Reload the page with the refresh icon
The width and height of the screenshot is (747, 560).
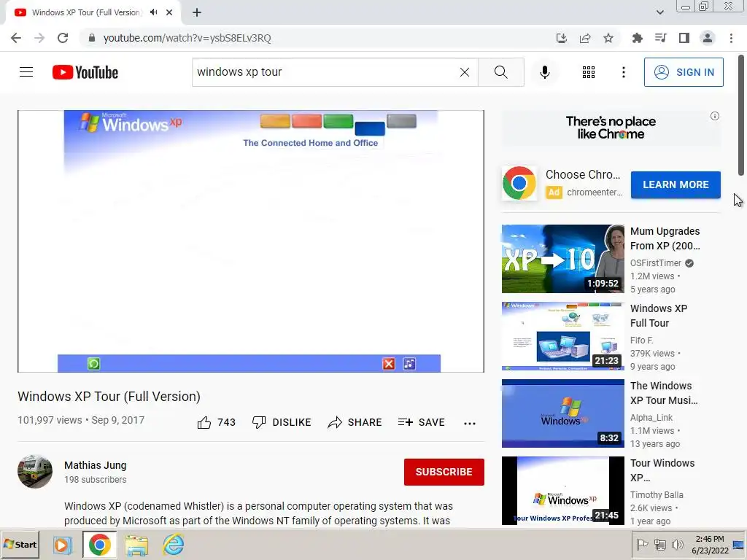pyautogui.click(x=63, y=38)
